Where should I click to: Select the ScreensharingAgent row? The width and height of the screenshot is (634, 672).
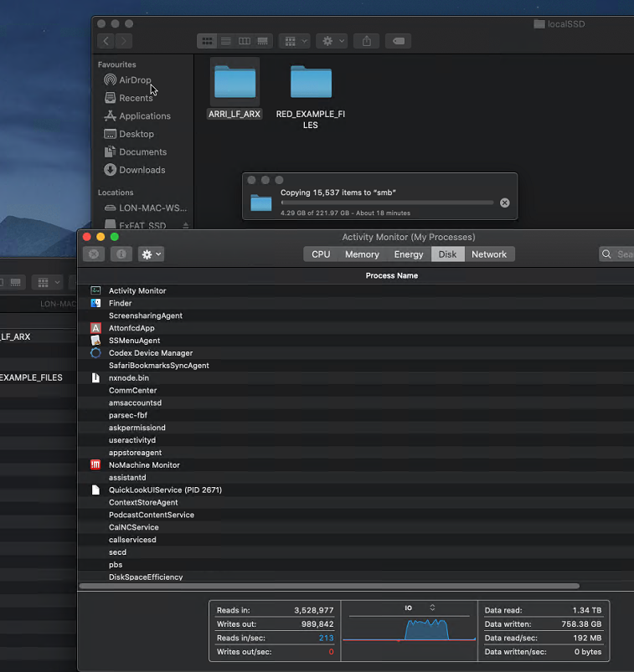tap(356, 315)
